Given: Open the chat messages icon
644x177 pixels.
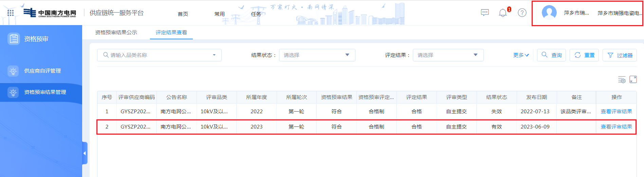Looking at the screenshot, I should click(485, 13).
